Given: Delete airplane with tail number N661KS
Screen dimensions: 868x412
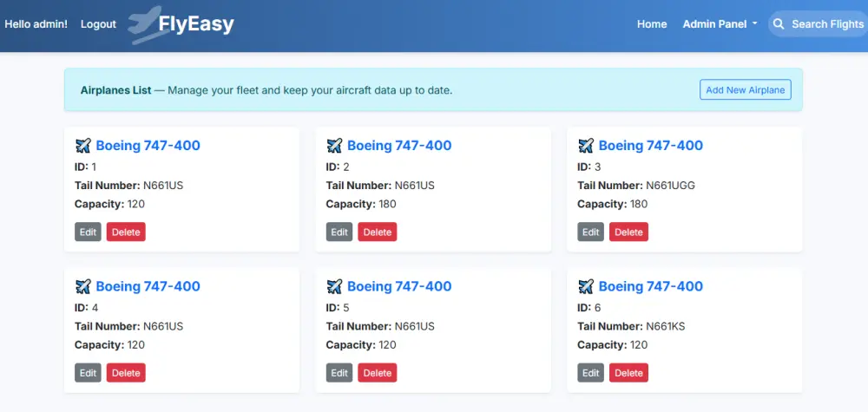Looking at the screenshot, I should click(628, 373).
